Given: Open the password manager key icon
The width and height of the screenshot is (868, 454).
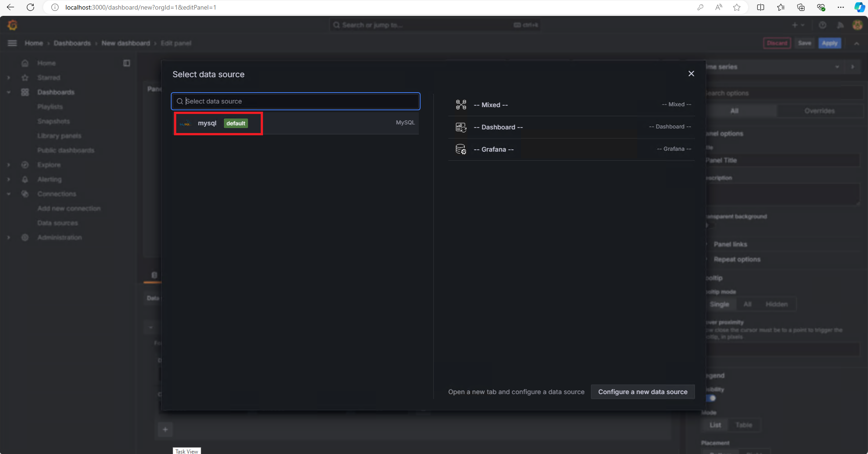Looking at the screenshot, I should point(700,7).
